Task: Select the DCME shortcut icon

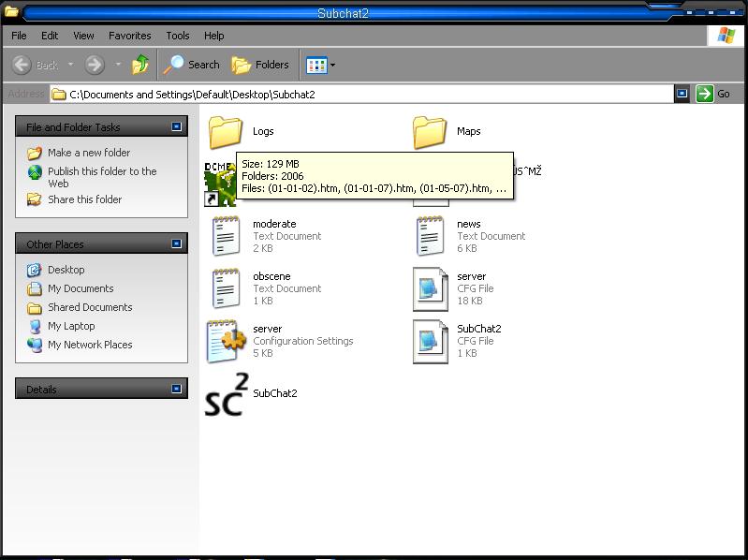Action: [x=220, y=184]
